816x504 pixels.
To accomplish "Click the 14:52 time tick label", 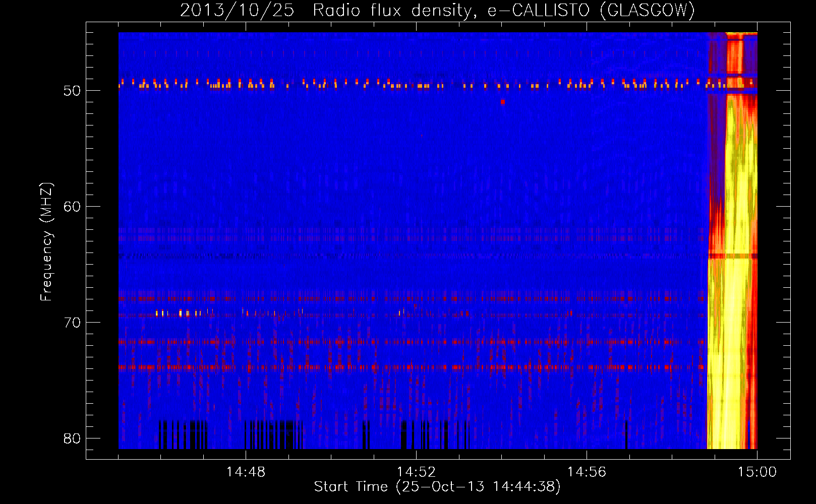I will click(416, 472).
